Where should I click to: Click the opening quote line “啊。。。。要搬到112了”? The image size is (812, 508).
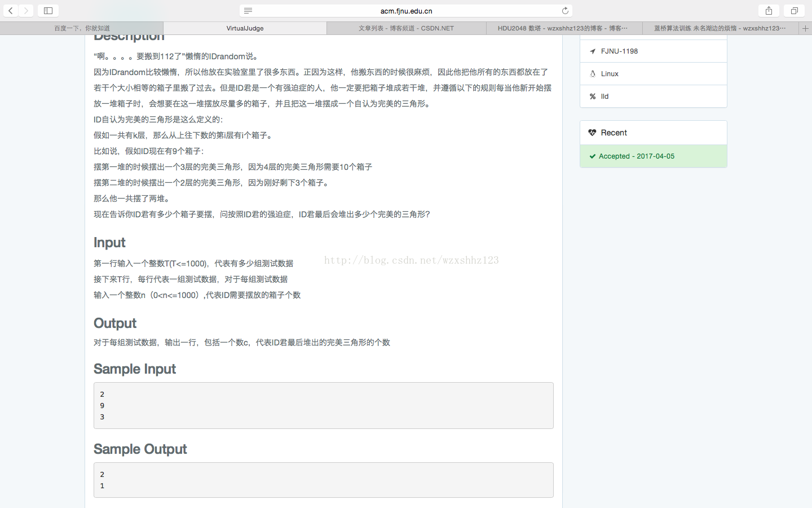[177, 56]
